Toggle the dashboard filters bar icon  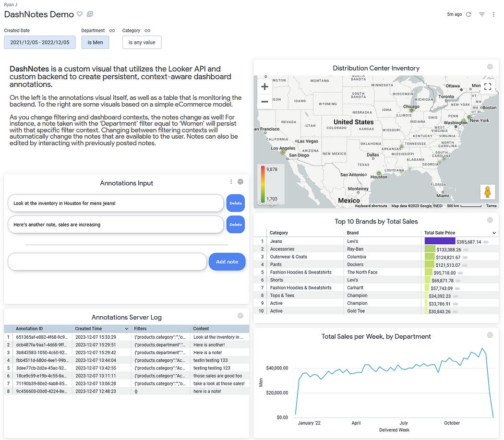click(481, 14)
